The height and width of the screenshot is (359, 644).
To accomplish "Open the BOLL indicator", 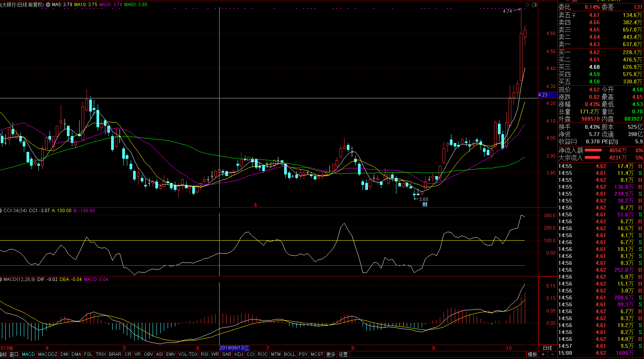I will tap(290, 354).
